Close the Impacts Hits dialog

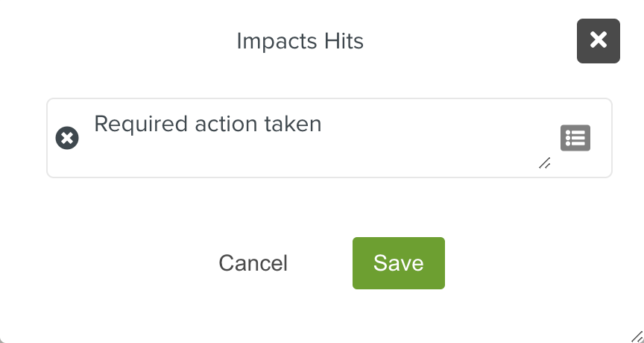(598, 41)
